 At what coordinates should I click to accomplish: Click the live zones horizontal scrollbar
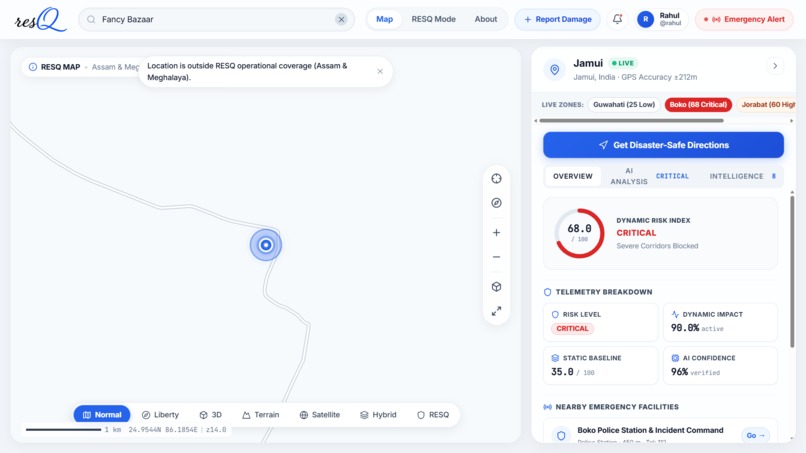(631, 121)
